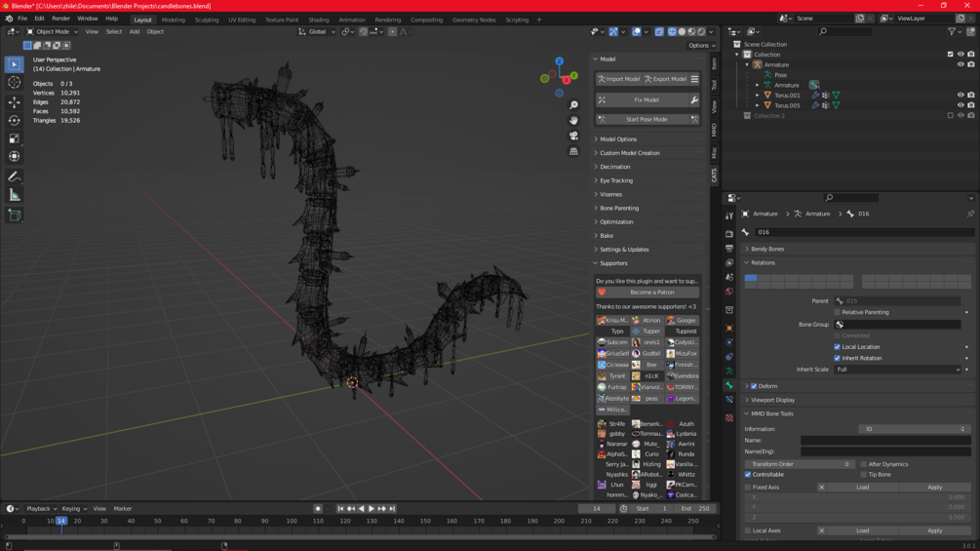Open Render properties tab icon
The width and height of the screenshot is (980, 551).
coord(729,234)
